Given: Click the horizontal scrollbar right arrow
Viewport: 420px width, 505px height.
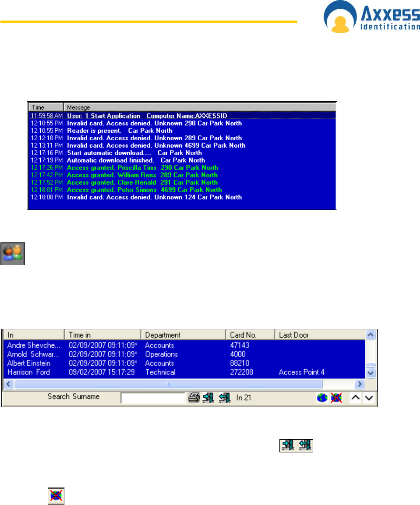Looking at the screenshot, I should [359, 384].
